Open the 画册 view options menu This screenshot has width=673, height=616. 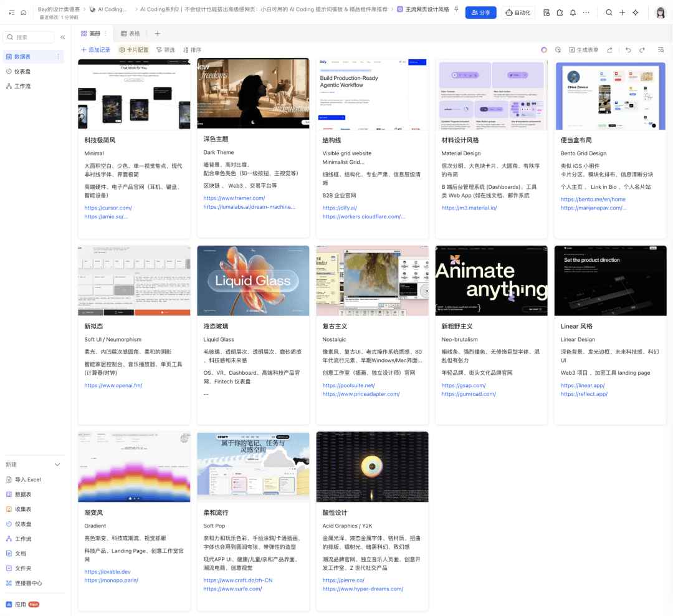[105, 34]
